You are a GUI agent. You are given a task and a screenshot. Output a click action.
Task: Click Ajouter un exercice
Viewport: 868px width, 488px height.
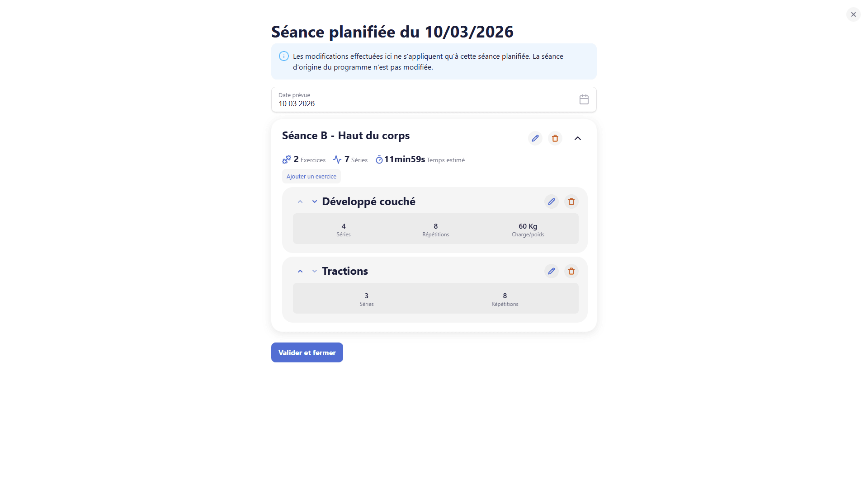tap(311, 176)
